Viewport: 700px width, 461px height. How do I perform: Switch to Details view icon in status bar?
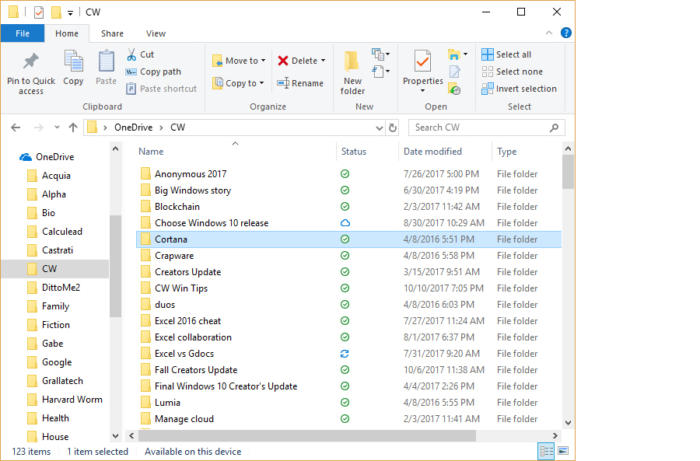click(546, 451)
